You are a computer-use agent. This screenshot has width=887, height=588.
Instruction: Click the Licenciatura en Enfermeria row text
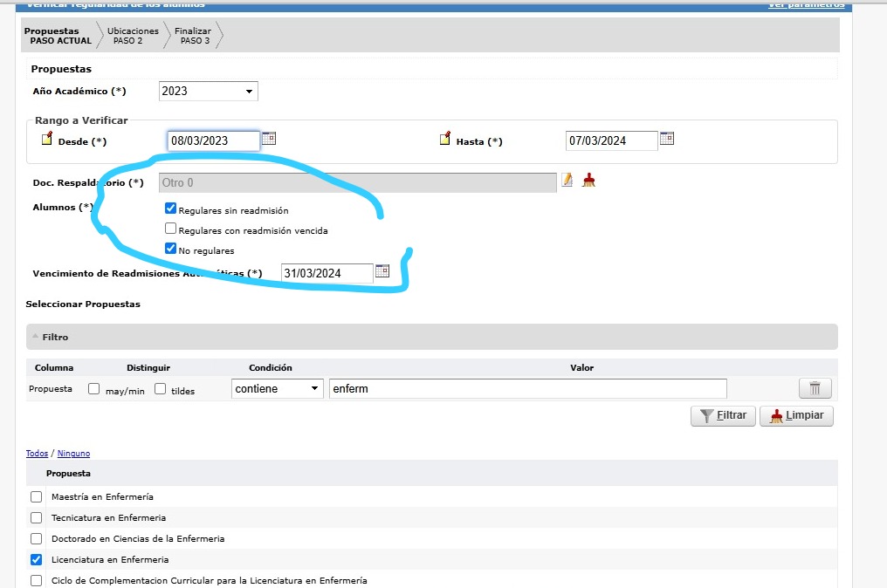point(110,560)
